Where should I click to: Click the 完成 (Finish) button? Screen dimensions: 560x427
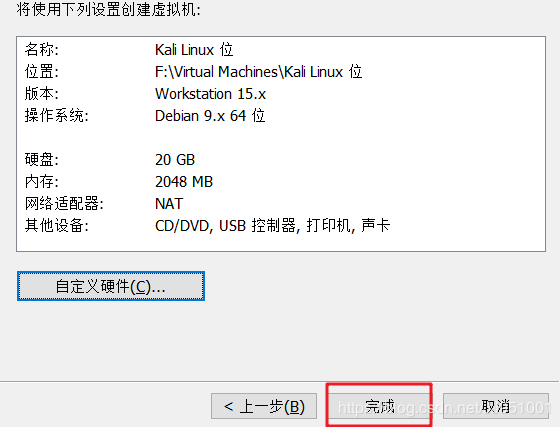tap(379, 406)
